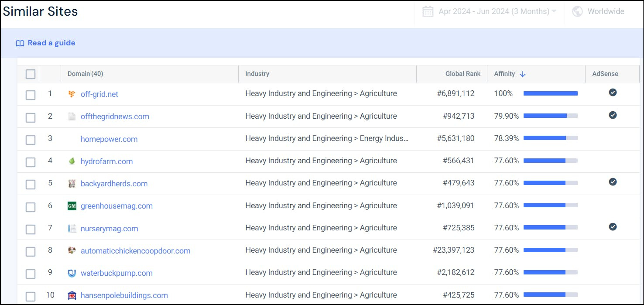Image resolution: width=644 pixels, height=305 pixels.
Task: Check the box for automaticchickencoopdoor.com row
Action: pyautogui.click(x=31, y=252)
